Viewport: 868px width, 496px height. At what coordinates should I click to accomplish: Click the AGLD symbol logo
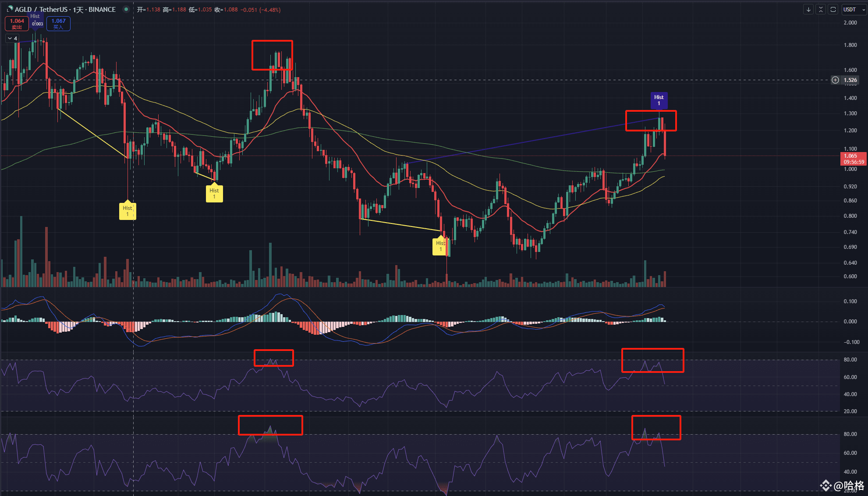tap(11, 9)
